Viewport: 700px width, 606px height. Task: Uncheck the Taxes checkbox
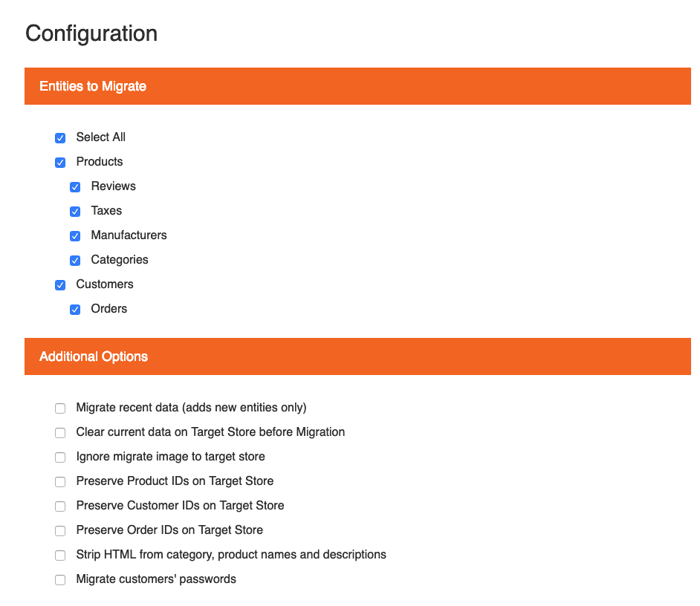click(75, 212)
